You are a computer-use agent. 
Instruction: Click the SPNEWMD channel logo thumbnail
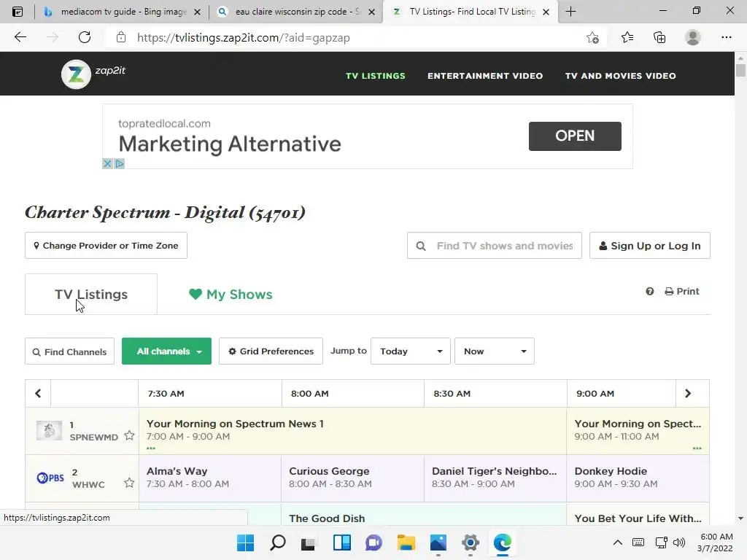49,430
